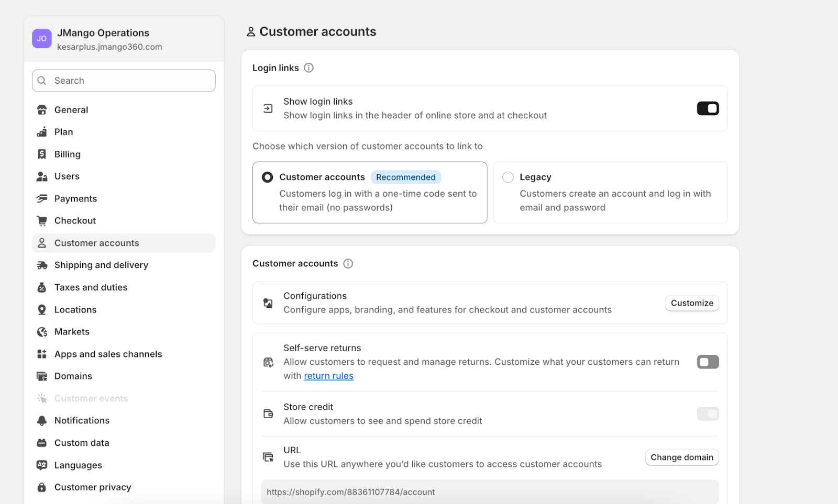This screenshot has height=504, width=838.
Task: Click the Login links info icon
Action: (x=309, y=68)
